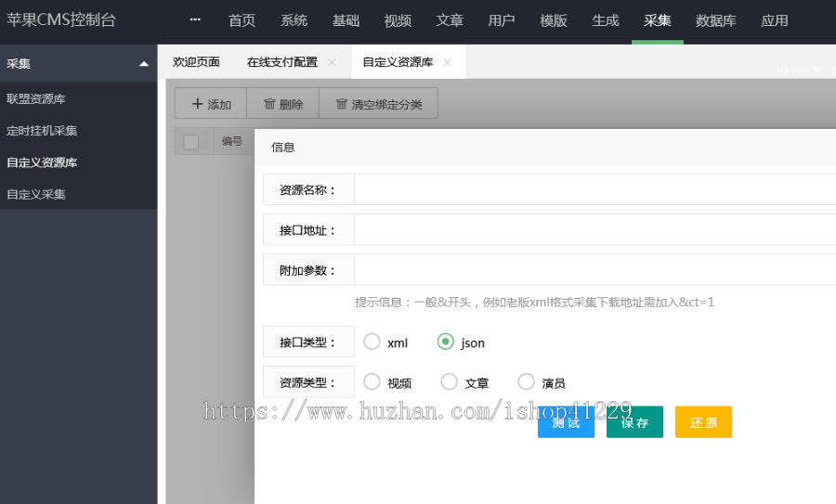Click the ellipsis menu icon in top bar

click(x=195, y=19)
